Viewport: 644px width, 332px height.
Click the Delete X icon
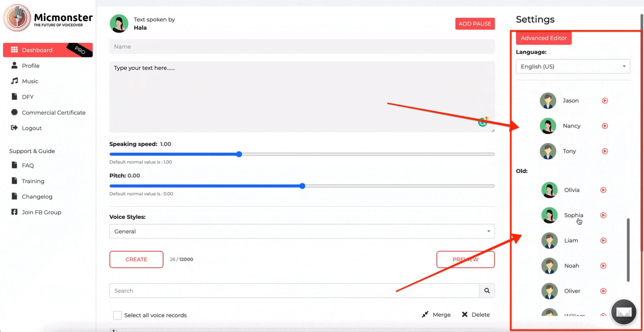464,315
